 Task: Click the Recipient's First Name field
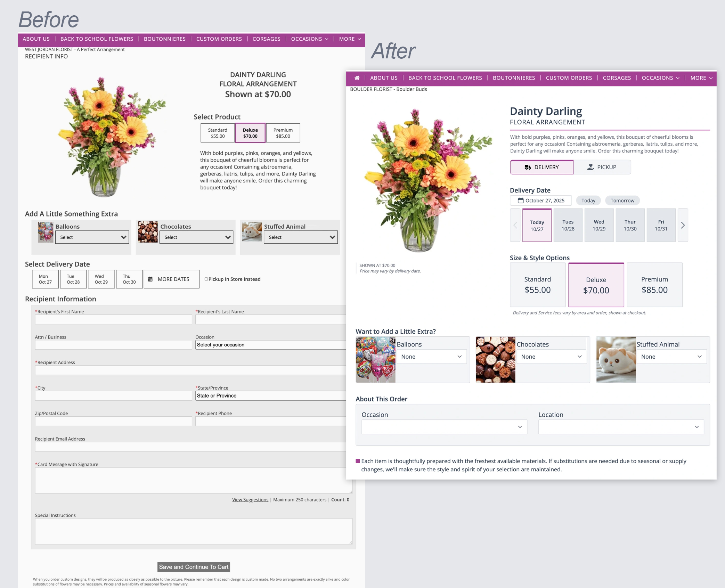[113, 319]
